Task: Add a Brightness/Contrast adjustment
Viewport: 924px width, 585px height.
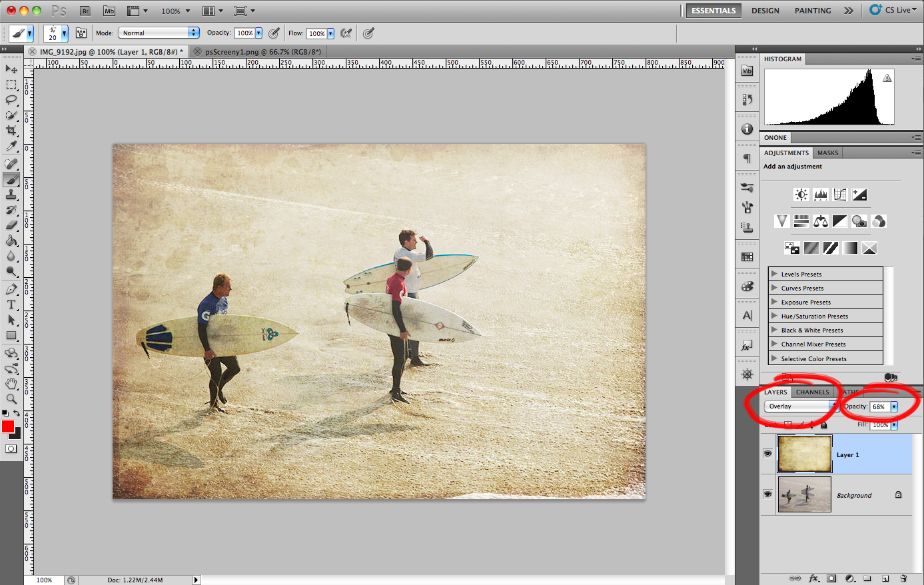Action: coord(801,195)
